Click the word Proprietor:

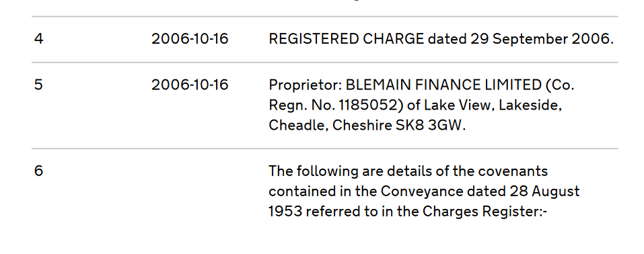[x=306, y=85]
